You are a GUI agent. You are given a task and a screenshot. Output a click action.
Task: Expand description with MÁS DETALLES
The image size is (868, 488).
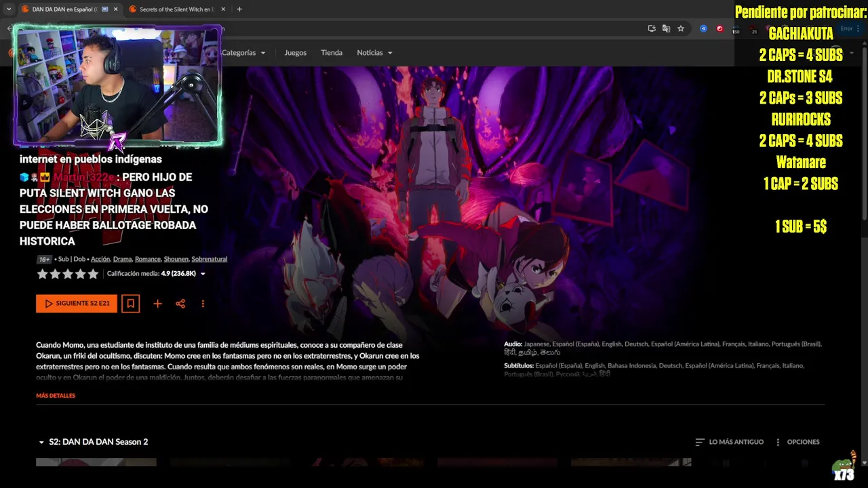[x=56, y=395]
